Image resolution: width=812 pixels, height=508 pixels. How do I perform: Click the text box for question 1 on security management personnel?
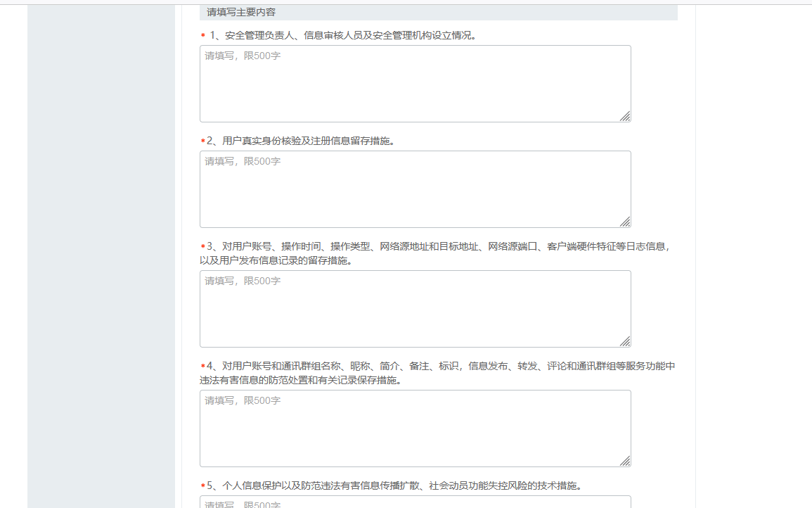pos(415,84)
